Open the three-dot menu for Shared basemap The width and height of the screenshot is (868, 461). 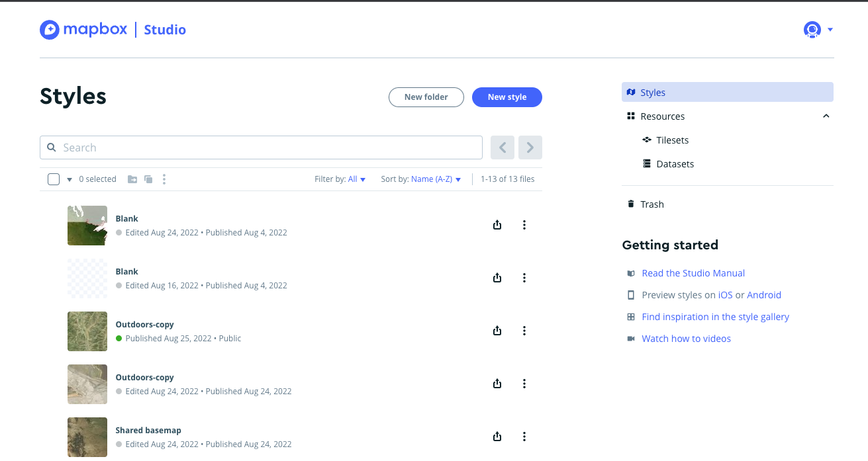coord(524,437)
